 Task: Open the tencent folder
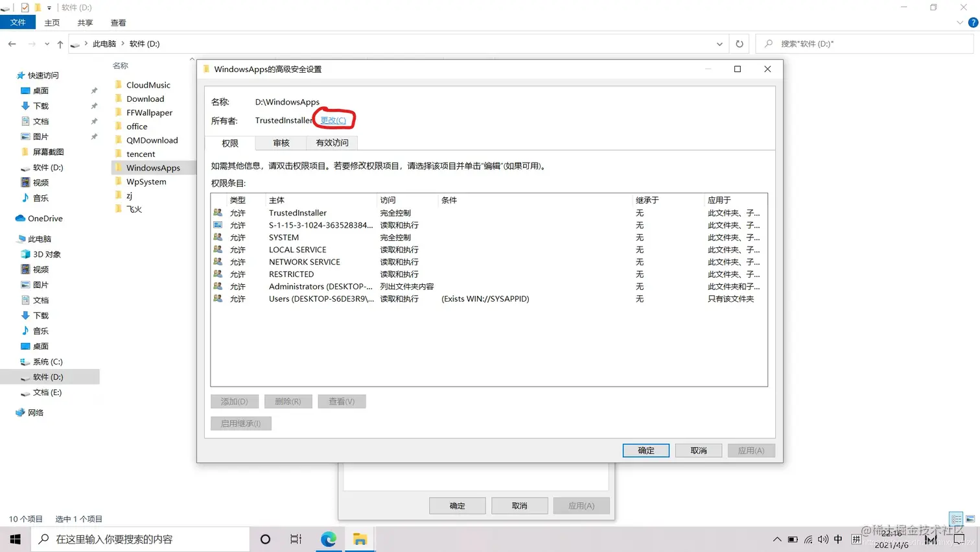(x=141, y=154)
